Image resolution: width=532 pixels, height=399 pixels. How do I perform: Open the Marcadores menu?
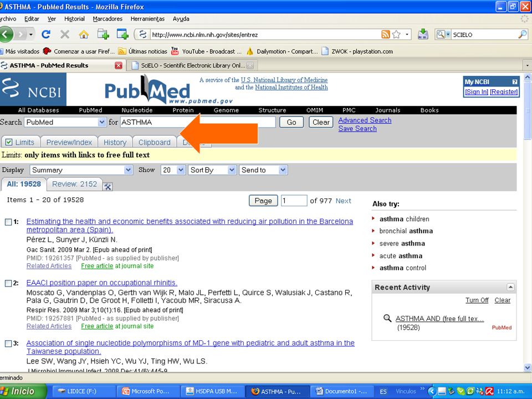click(x=108, y=19)
